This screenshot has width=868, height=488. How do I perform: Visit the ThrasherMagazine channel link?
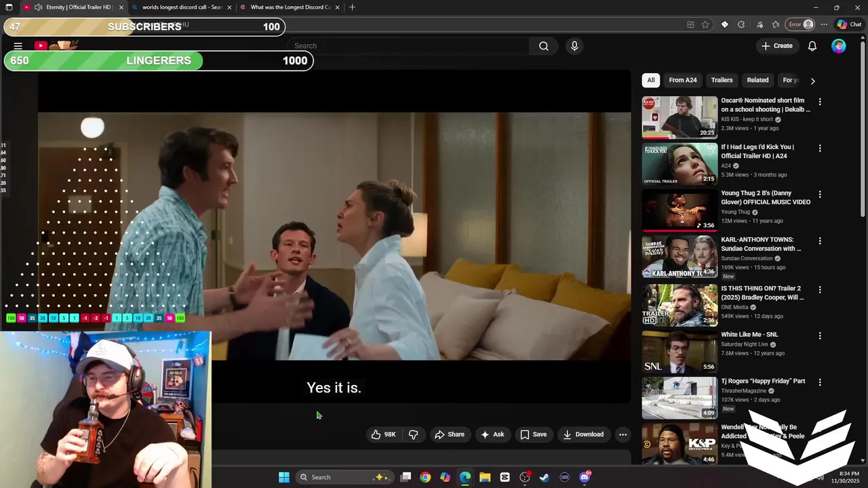tap(745, 391)
